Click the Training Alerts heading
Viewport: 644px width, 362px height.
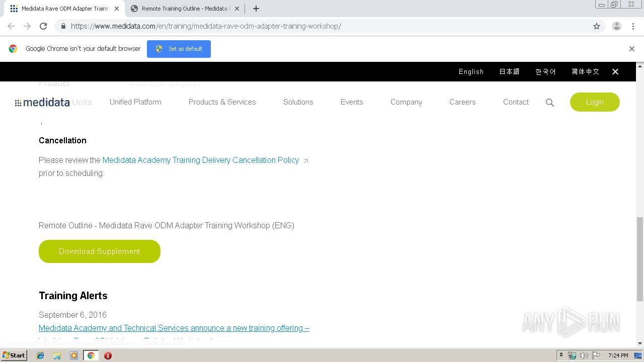pos(73,296)
